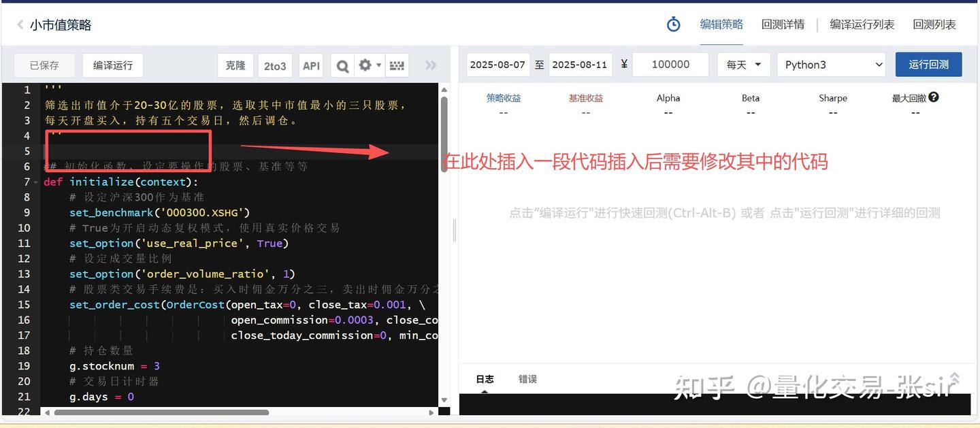Click comment line 设定成交量比例

[x=120, y=259]
